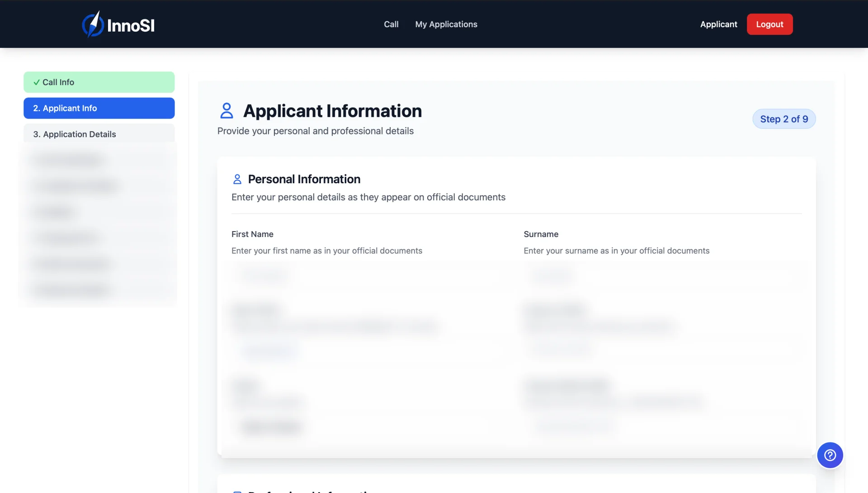Click 'Enter your surname' hint text
The width and height of the screenshot is (868, 493).
coord(616,251)
